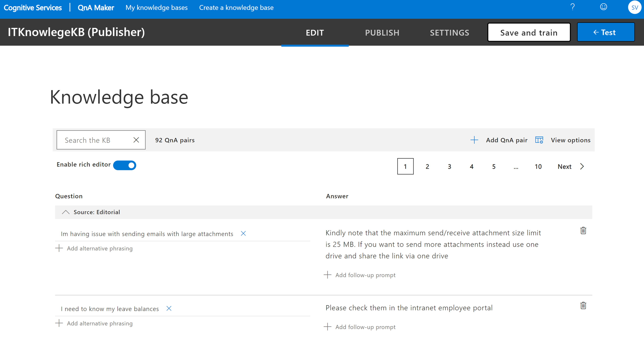Click the Search the KB field
This screenshot has width=644, height=342.
tap(95, 140)
